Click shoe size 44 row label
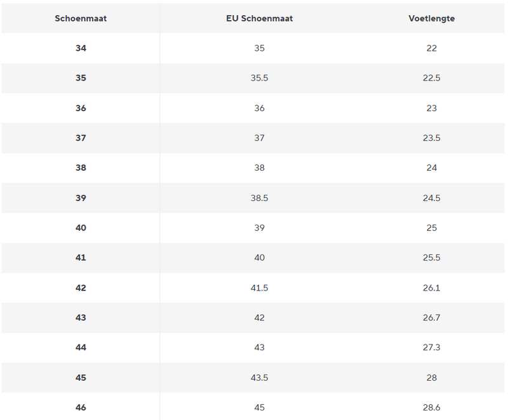Image resolution: width=508 pixels, height=420 pixels. [x=81, y=348]
